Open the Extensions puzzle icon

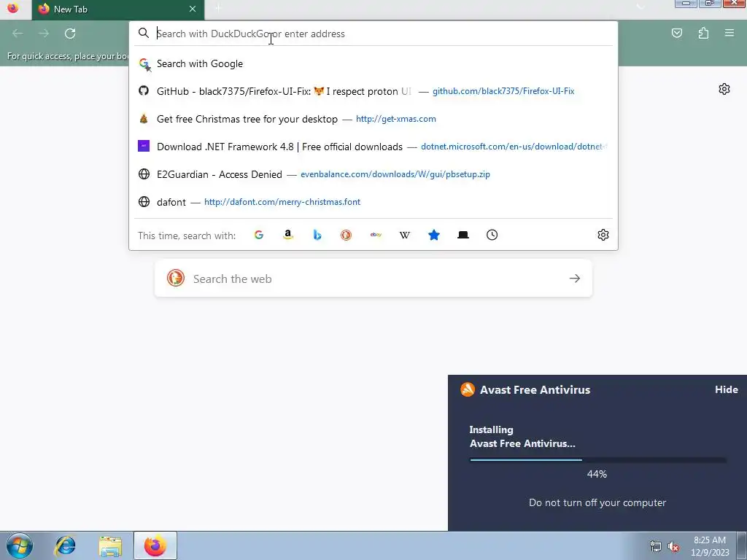click(x=703, y=33)
